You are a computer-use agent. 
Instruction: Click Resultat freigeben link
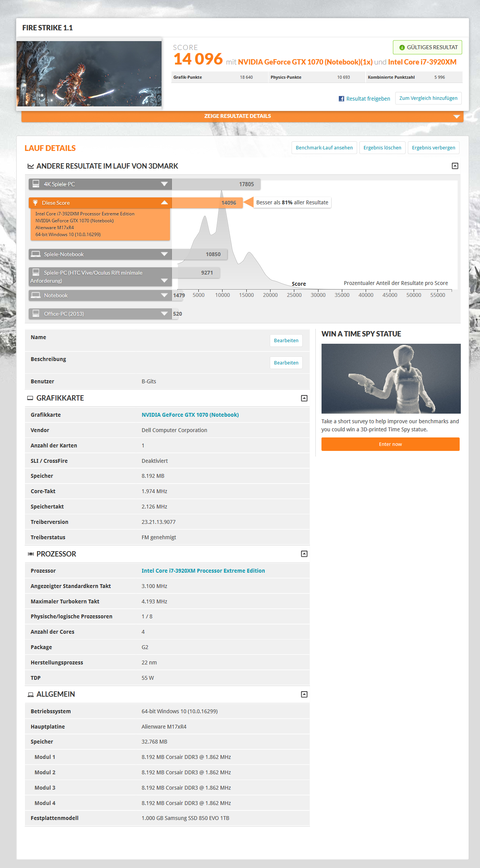(x=368, y=99)
